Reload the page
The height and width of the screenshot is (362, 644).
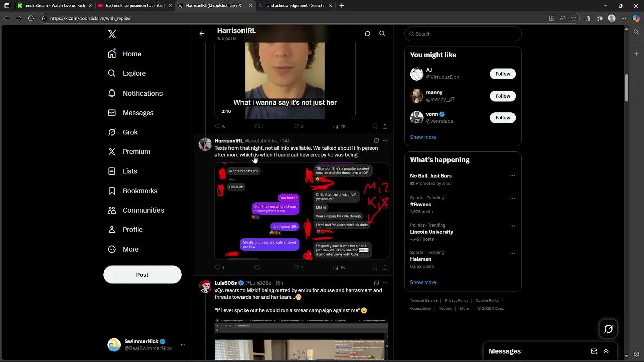[x=31, y=18]
